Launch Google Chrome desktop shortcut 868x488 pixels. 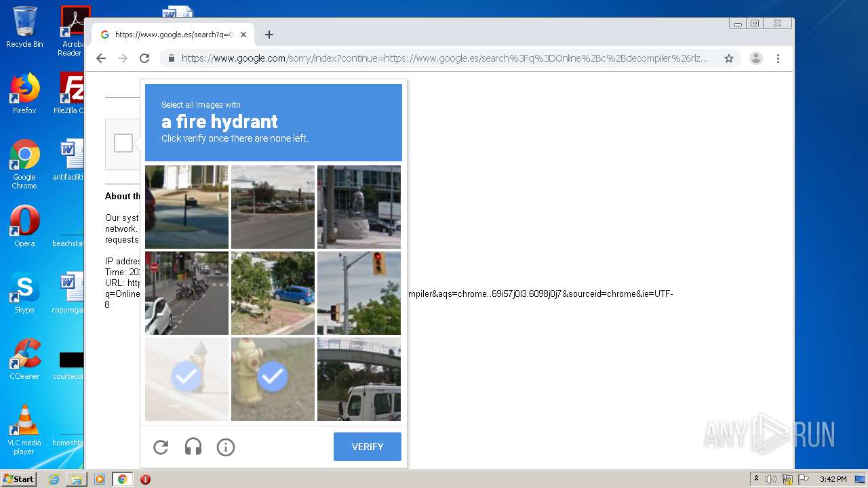[x=24, y=165]
